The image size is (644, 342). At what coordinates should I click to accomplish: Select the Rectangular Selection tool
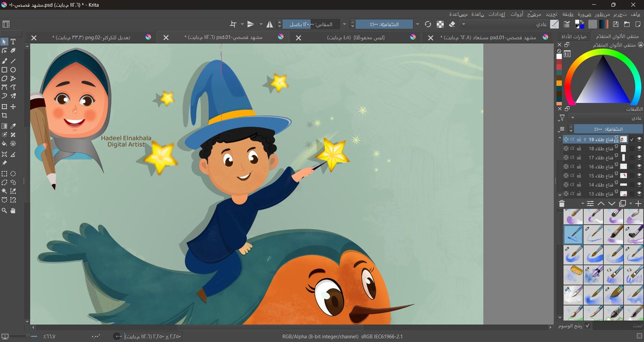tap(4, 174)
